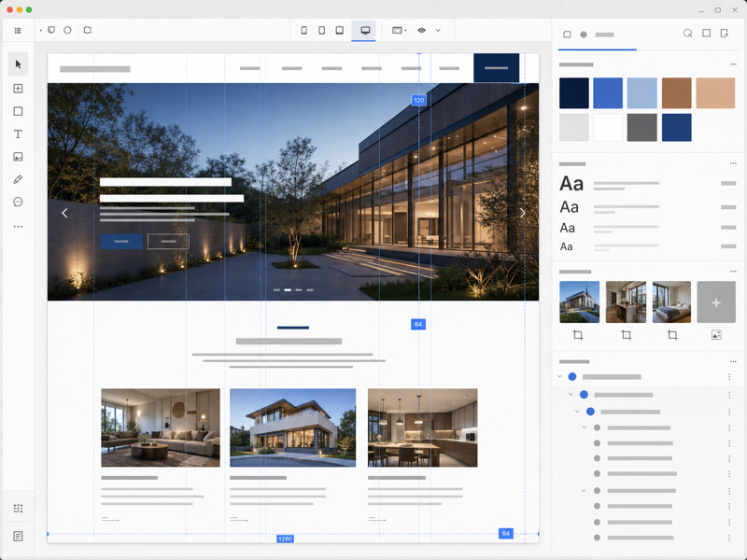This screenshot has width=747, height=560.
Task: Collapse the third-level layer row chevron
Action: coord(577,412)
